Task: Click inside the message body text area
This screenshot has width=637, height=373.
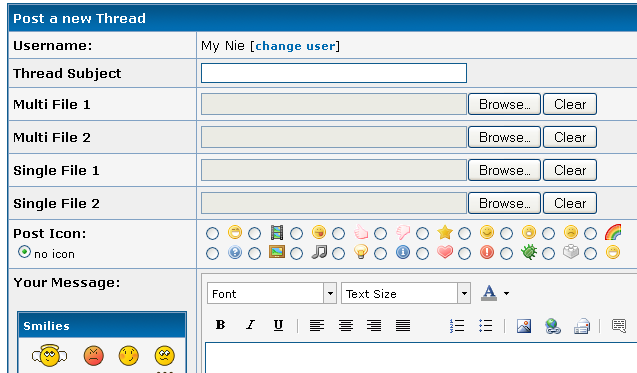Action: pyautogui.click(x=421, y=358)
